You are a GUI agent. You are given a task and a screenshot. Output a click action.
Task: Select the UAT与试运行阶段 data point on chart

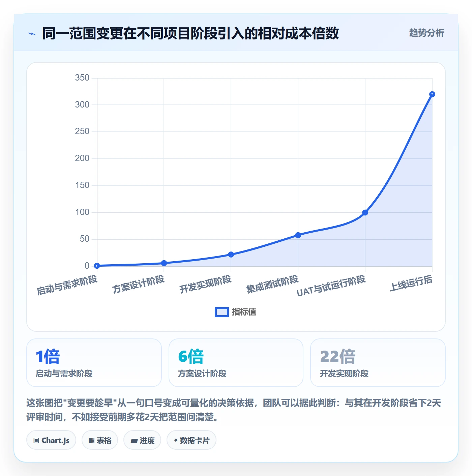click(x=365, y=212)
